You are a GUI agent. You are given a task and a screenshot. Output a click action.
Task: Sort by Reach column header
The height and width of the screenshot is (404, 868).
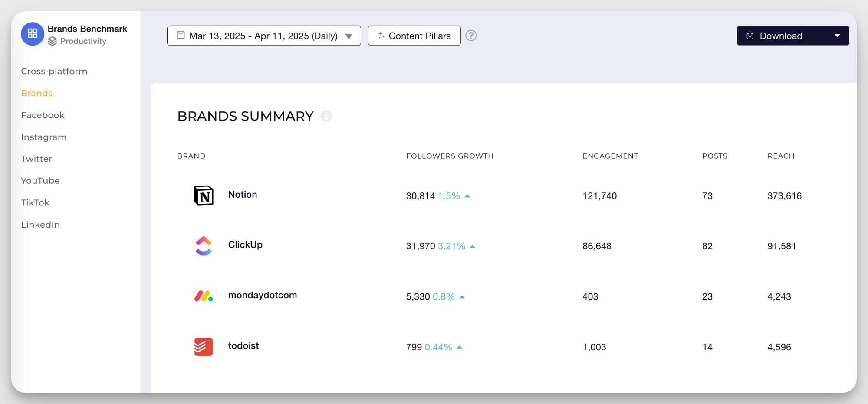[781, 156]
